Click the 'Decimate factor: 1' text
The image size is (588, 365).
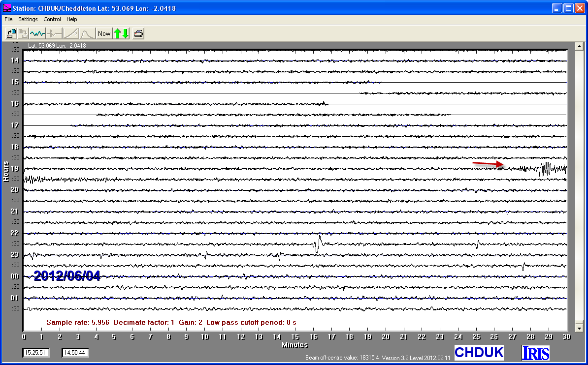pos(144,322)
